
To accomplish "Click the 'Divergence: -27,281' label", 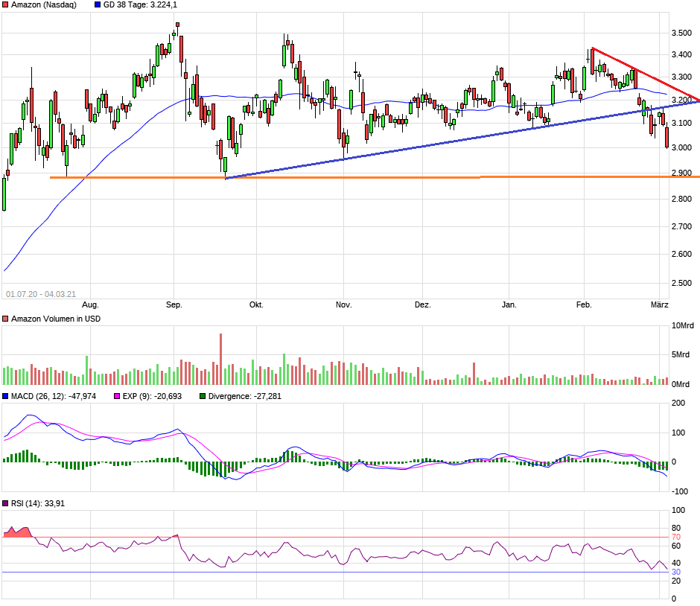I will [x=245, y=396].
